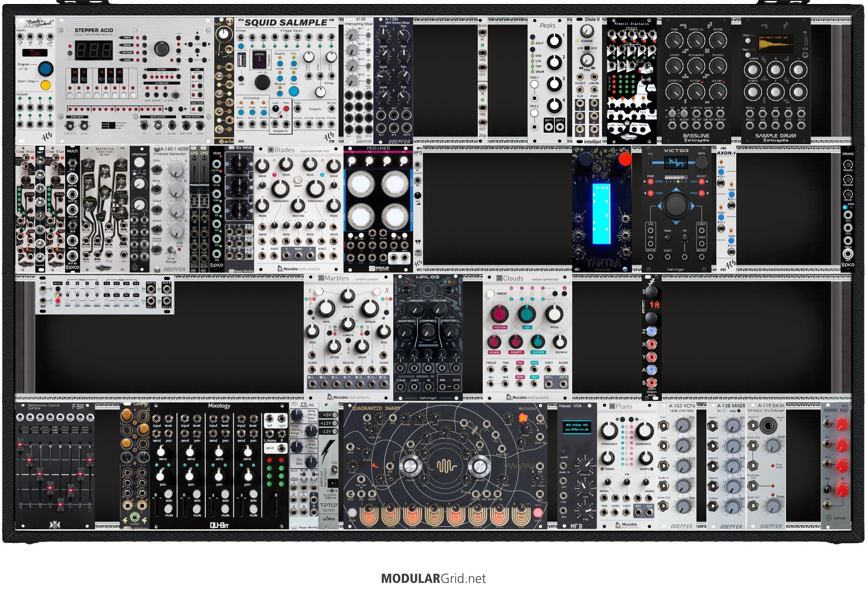Select the F8R Multifunction Control Surface module
Image resolution: width=868 pixels, height=589 pixels.
pos(55,466)
